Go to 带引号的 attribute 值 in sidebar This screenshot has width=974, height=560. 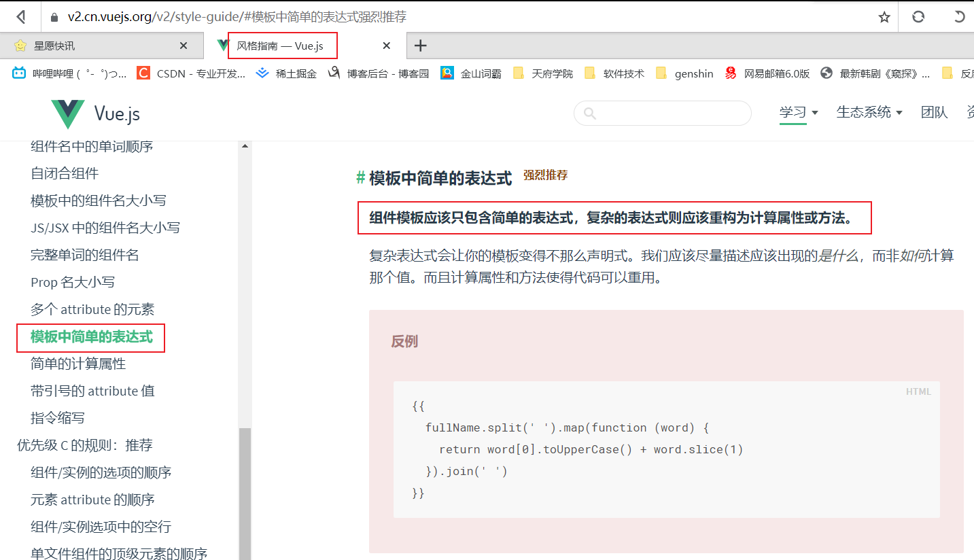point(92,391)
